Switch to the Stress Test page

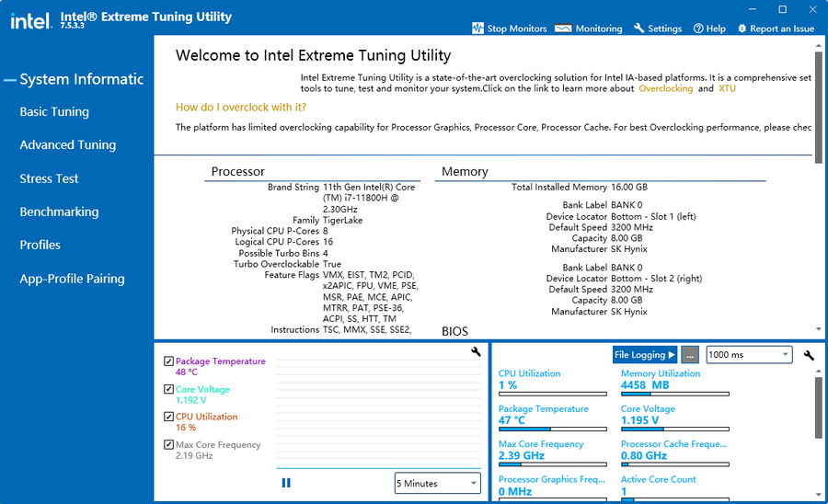tap(50, 178)
